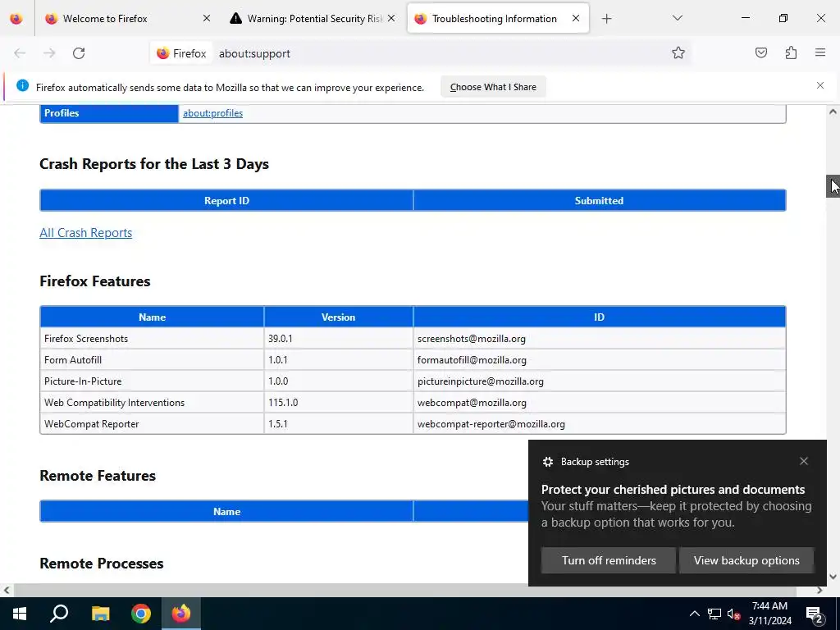The width and height of the screenshot is (840, 630).
Task: Show hidden system tray icons
Action: [x=694, y=614]
